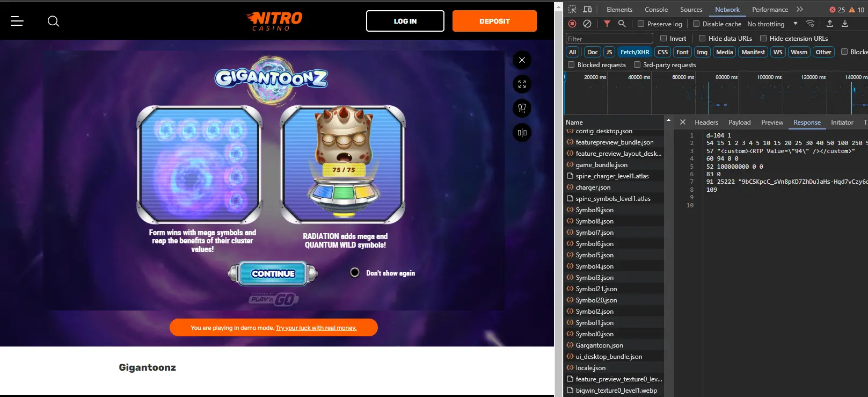The width and height of the screenshot is (868, 397).
Task: Click into the network Filter field
Action: coord(609,39)
